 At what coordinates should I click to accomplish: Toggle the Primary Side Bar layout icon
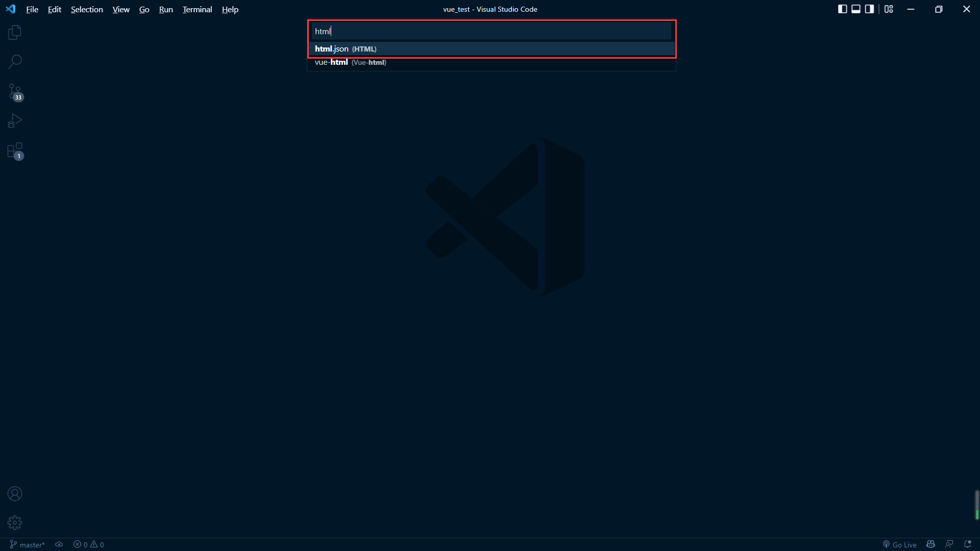tap(843, 9)
